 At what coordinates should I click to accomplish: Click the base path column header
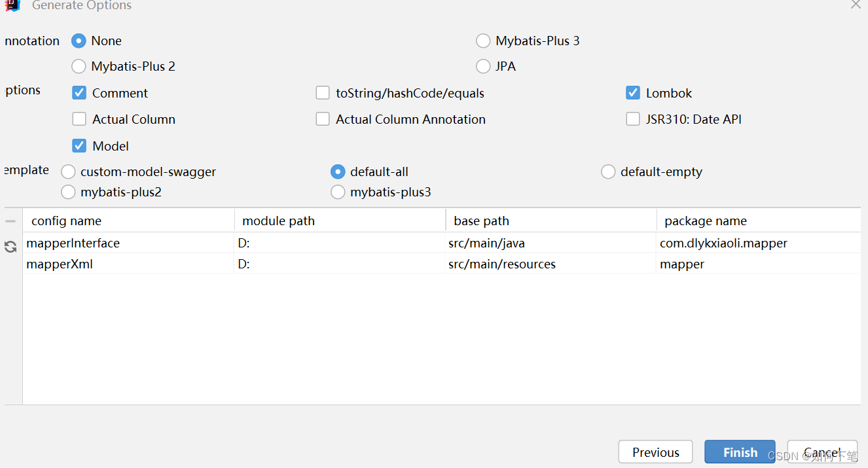(x=481, y=221)
